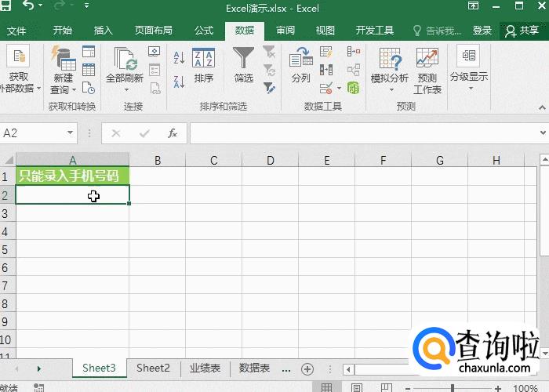Click the Refresh All (全部刷新) icon

(x=125, y=67)
